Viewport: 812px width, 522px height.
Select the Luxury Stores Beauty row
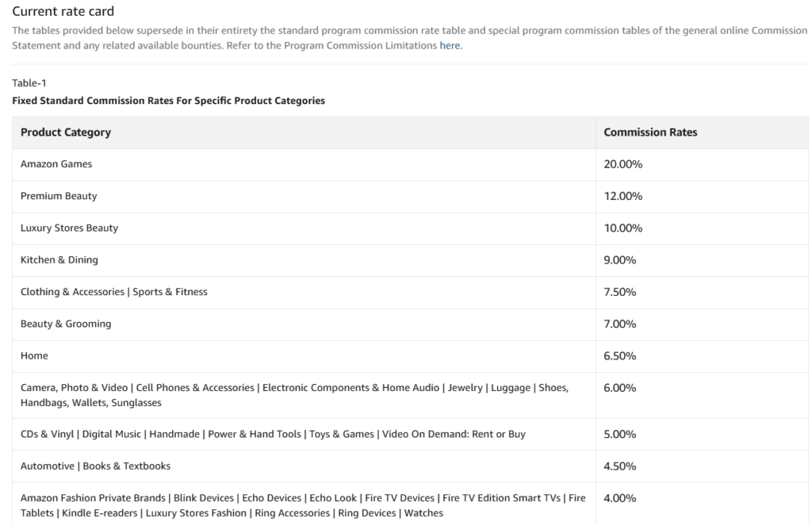(x=69, y=228)
